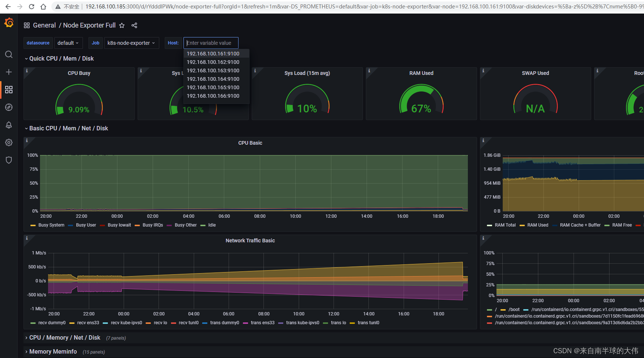The height and width of the screenshot is (358, 644).
Task: Toggle trans ens33 series in network legend
Action: point(263,323)
